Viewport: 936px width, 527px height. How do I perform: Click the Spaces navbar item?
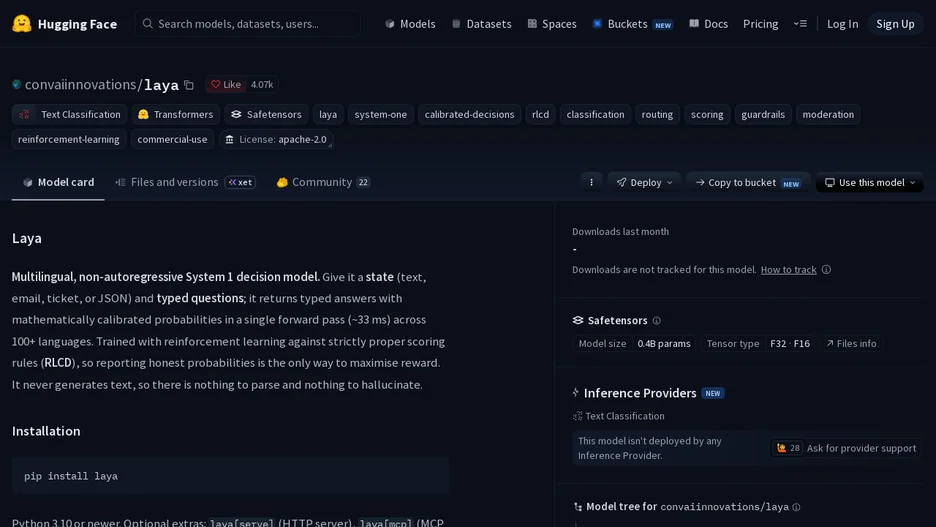(x=552, y=24)
